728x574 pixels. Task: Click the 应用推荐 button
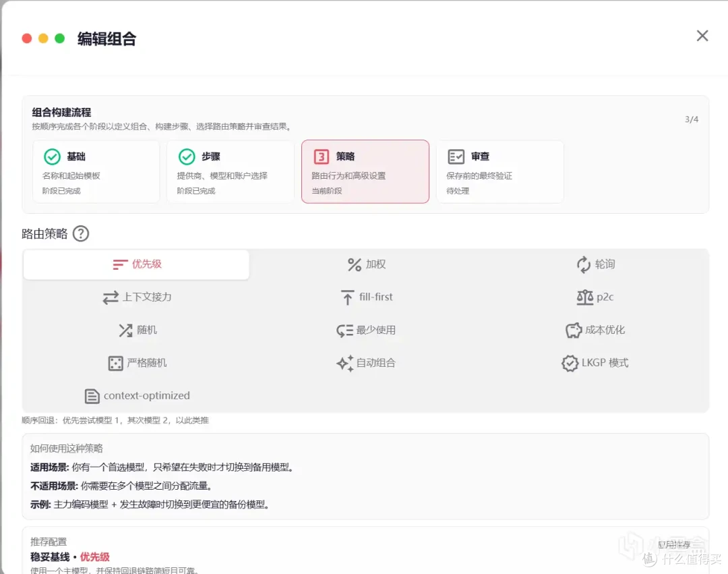click(674, 544)
